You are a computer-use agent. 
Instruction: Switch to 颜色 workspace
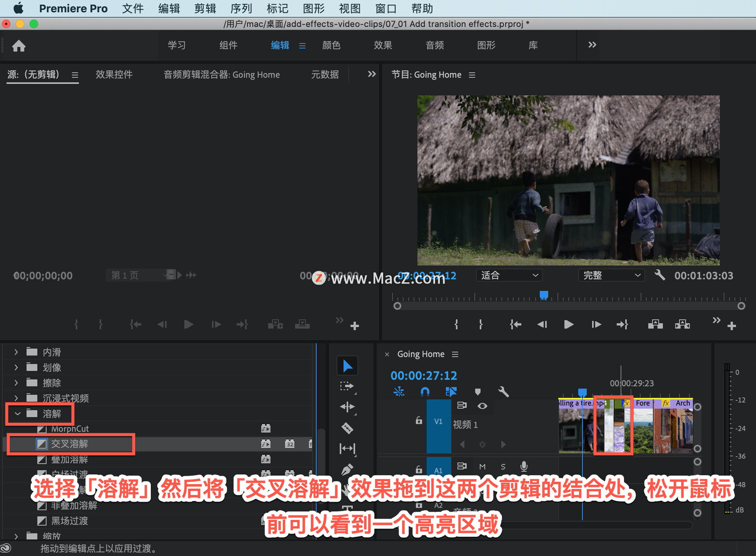coord(331,45)
